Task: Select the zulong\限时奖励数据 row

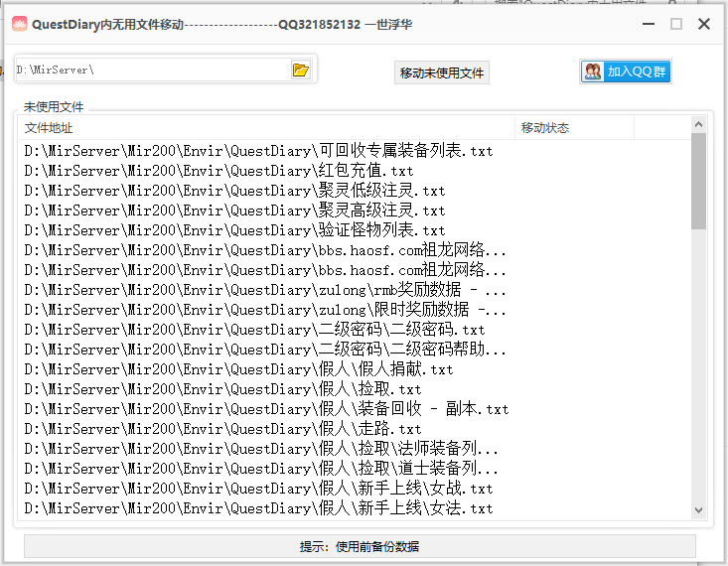Action: coord(354,309)
